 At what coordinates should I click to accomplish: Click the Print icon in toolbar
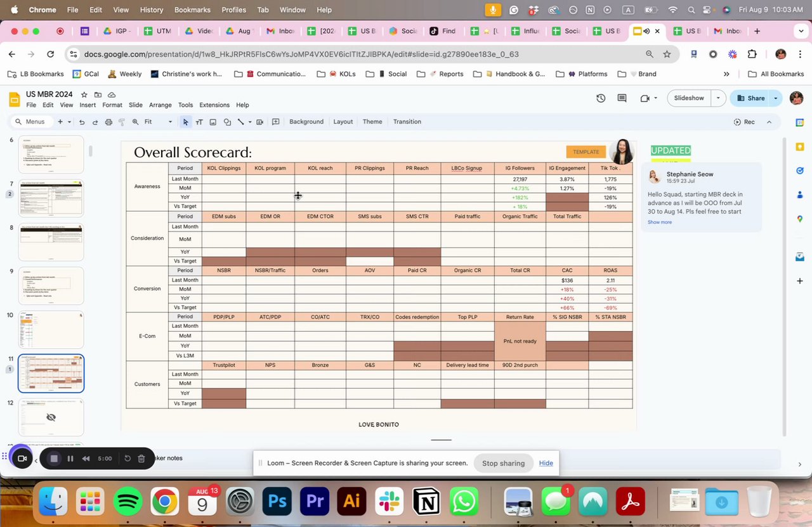coord(108,122)
